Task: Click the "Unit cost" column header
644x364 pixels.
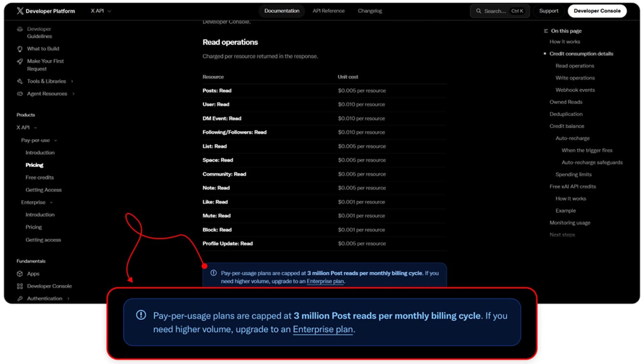Action: coord(348,77)
